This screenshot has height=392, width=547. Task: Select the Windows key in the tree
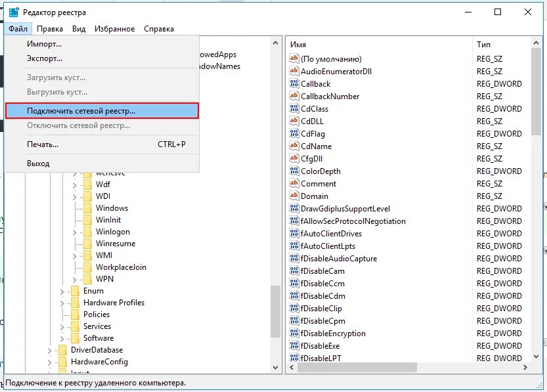(112, 208)
